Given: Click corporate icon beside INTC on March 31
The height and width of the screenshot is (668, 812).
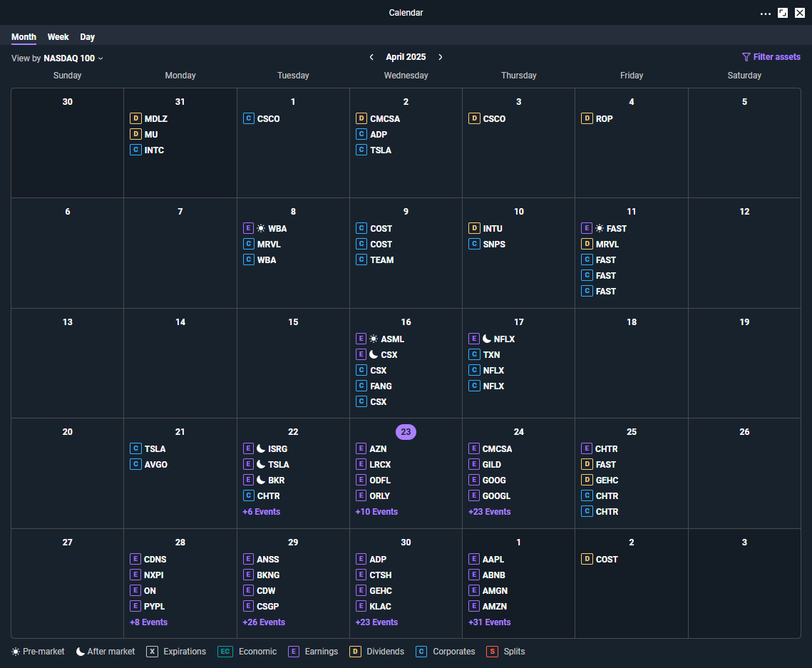Looking at the screenshot, I should coord(135,150).
